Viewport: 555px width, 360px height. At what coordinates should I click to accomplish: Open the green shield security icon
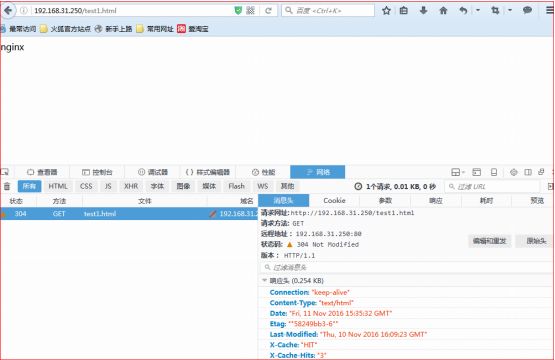click(238, 11)
